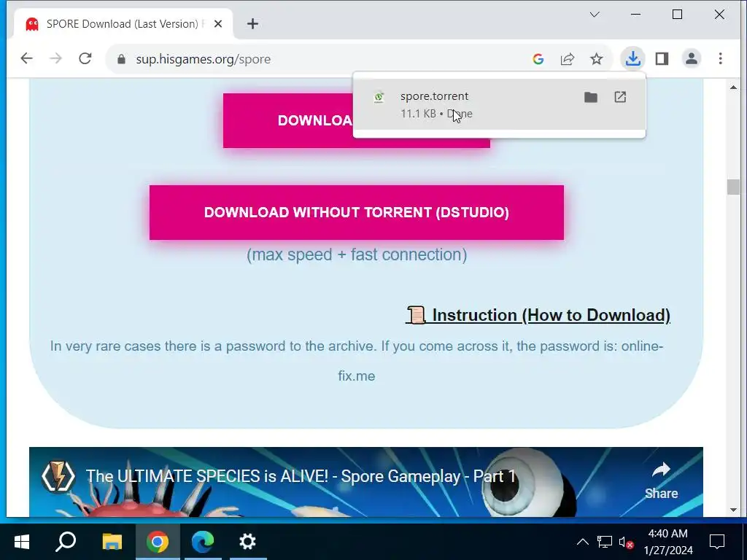Share the Spore Gameplay video
The image size is (747, 560).
pyautogui.click(x=661, y=480)
